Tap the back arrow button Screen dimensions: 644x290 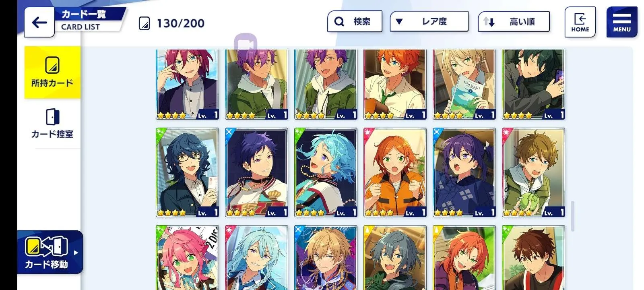click(x=39, y=22)
